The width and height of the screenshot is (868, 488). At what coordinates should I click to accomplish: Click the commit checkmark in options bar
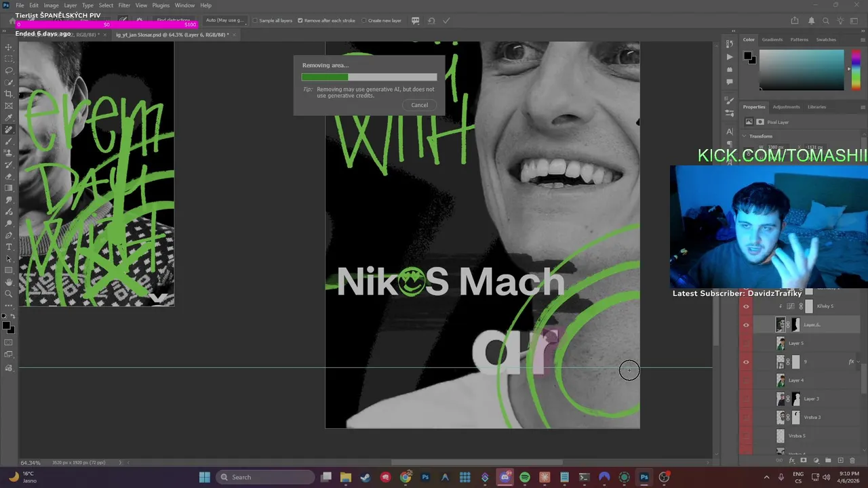pyautogui.click(x=446, y=20)
